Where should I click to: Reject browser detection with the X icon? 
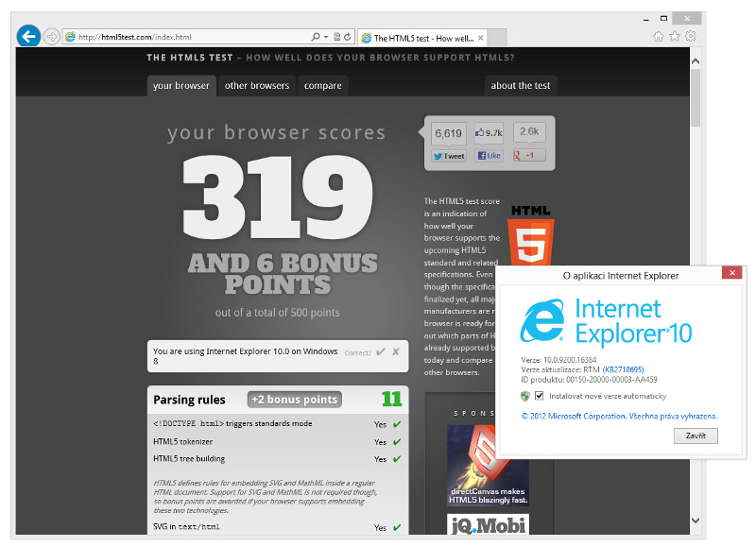[396, 351]
